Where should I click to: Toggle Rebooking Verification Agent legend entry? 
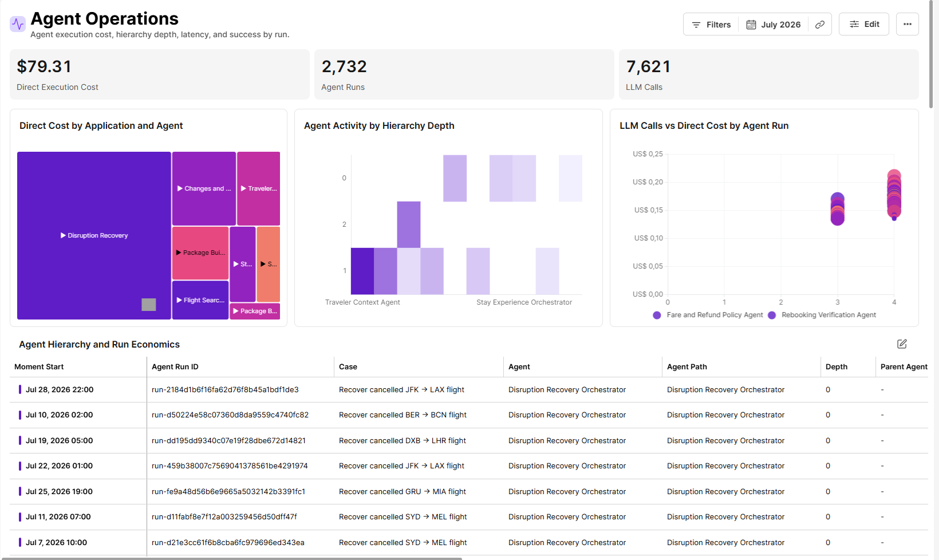tap(822, 315)
